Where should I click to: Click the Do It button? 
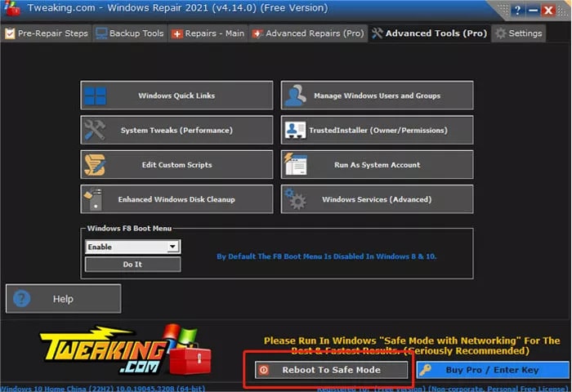(x=132, y=264)
